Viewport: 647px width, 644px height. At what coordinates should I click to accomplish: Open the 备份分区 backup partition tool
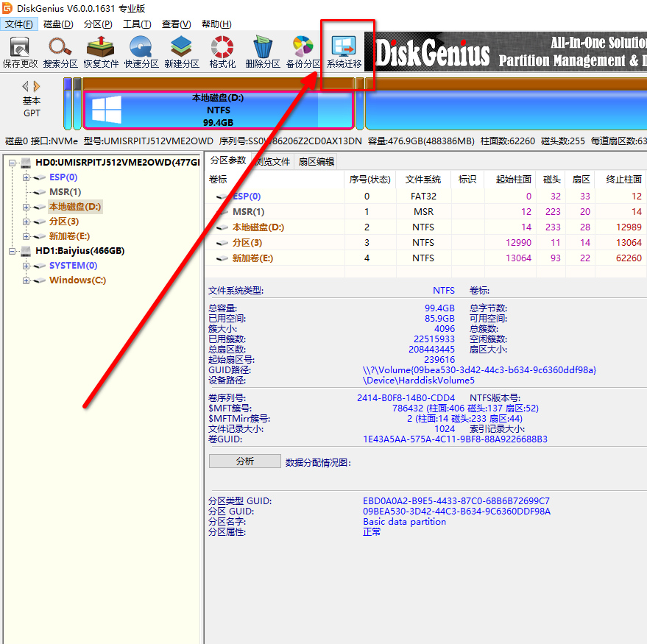pos(303,52)
